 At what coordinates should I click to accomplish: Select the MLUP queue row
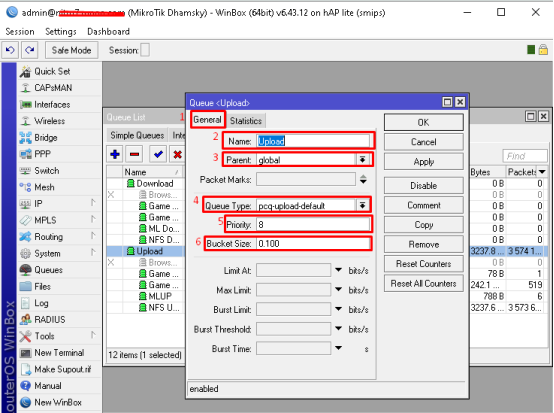click(x=146, y=296)
